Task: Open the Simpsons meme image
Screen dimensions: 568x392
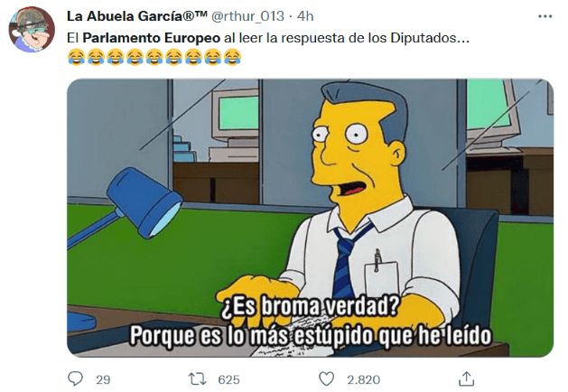Action: tap(310, 218)
